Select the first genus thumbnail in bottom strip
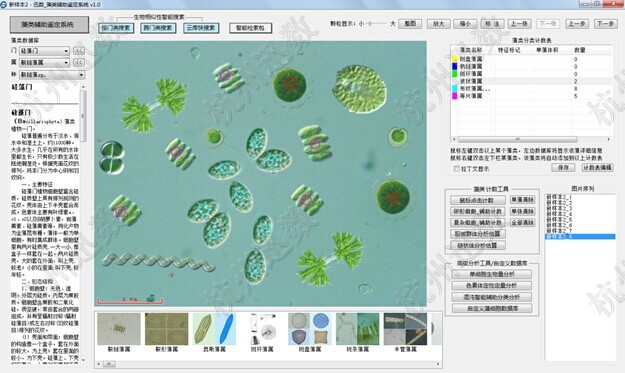The image size is (625, 373). (119, 329)
